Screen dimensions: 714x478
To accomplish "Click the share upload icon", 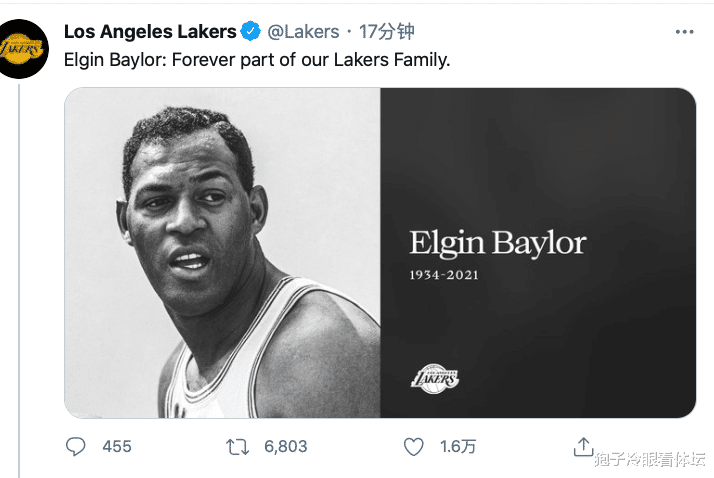I will tap(583, 445).
